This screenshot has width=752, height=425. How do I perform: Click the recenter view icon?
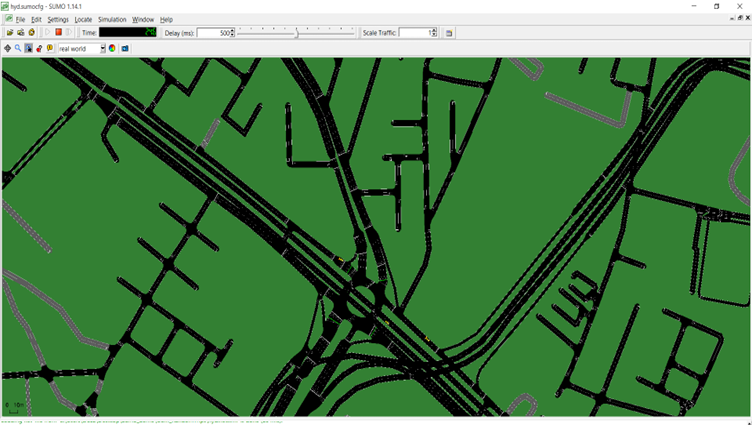[x=7, y=48]
